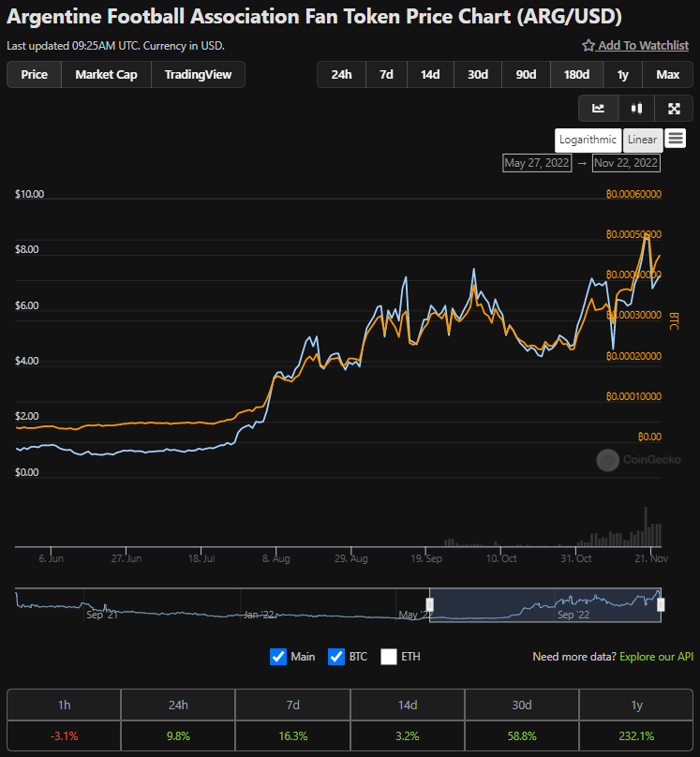Open the TradingView tab
This screenshot has width=700, height=757.
click(x=198, y=75)
